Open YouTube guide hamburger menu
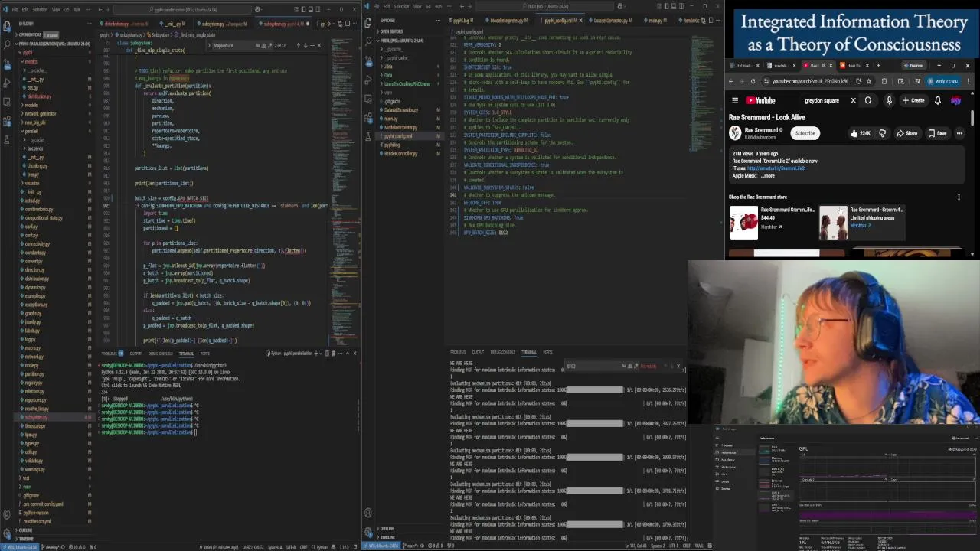 [735, 100]
